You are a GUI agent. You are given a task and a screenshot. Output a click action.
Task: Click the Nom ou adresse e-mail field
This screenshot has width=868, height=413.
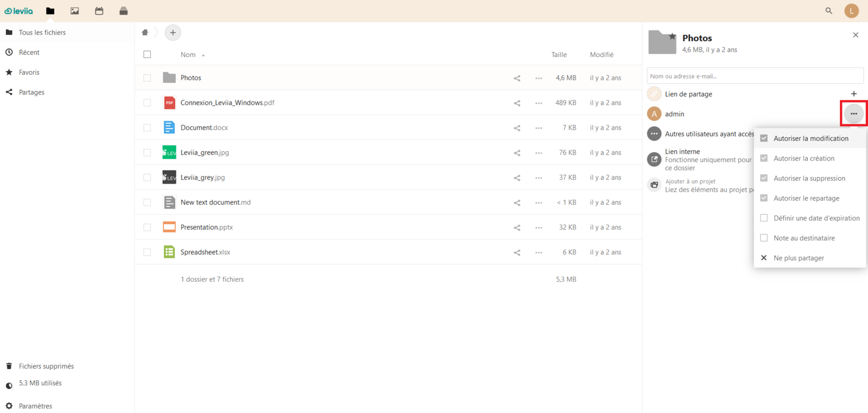point(755,76)
